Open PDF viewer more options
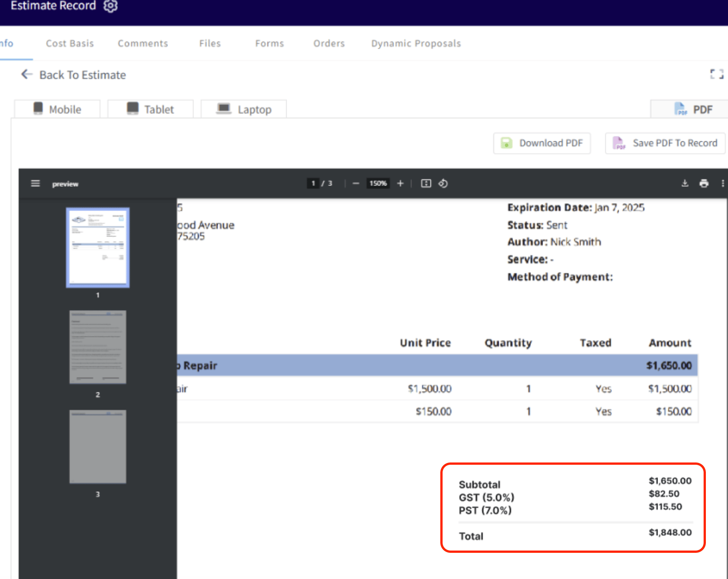 point(723,183)
